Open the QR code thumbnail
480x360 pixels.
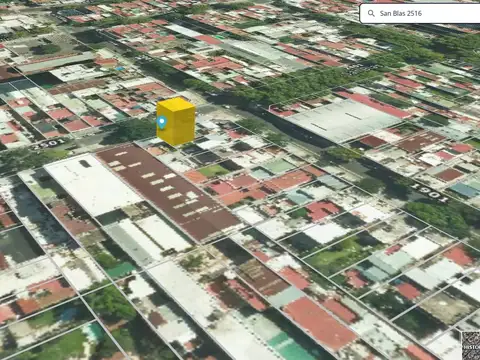tap(471, 345)
